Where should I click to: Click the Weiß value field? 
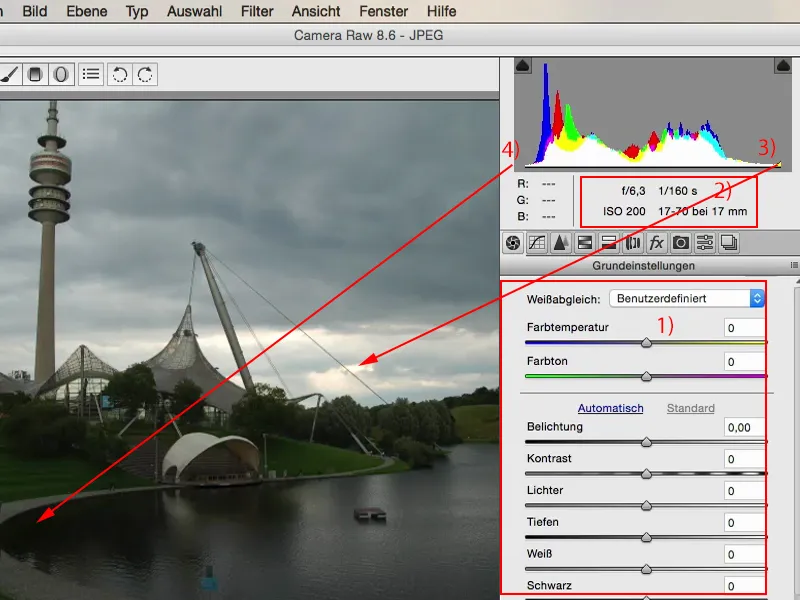pos(744,554)
